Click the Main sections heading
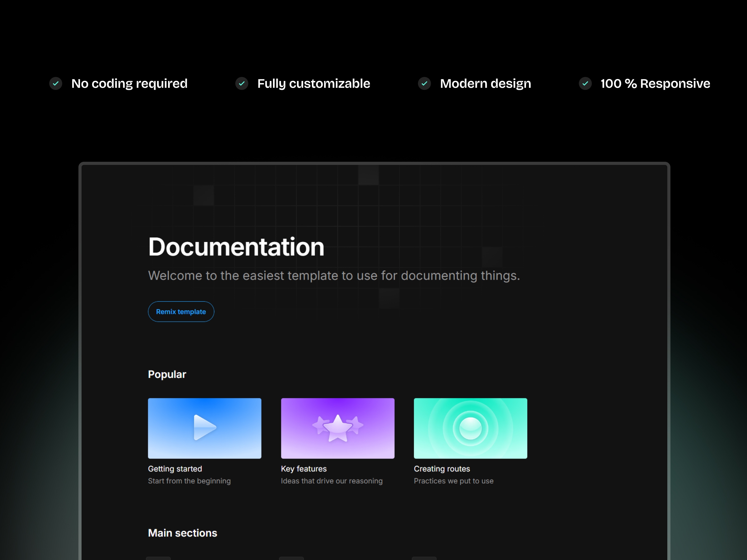Image resolution: width=747 pixels, height=560 pixels. coord(182,533)
